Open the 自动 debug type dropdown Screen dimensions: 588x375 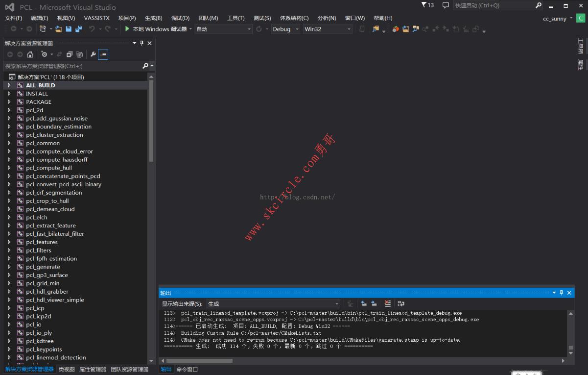(x=223, y=29)
